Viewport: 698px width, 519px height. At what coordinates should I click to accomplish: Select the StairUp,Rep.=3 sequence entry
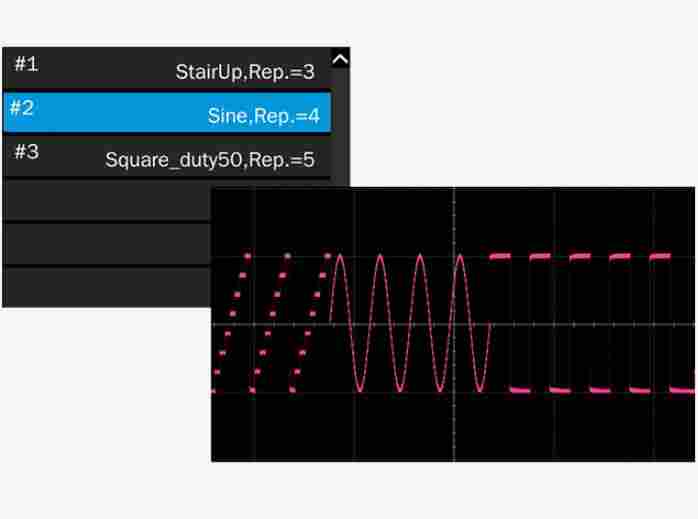click(x=245, y=72)
